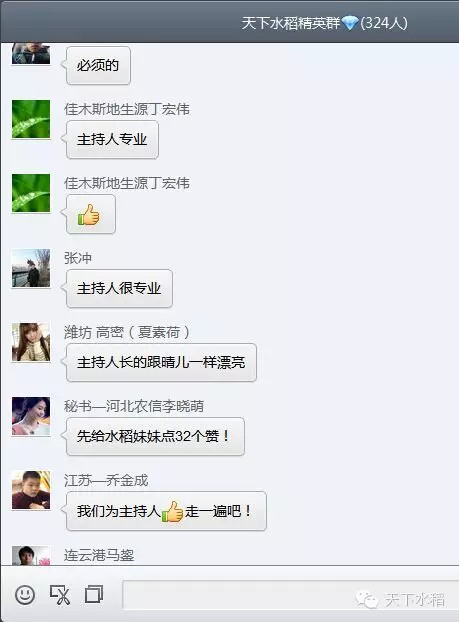Viewport: 459px width, 622px height.
Task: Open the emoji picker smiley icon
Action: (x=25, y=595)
